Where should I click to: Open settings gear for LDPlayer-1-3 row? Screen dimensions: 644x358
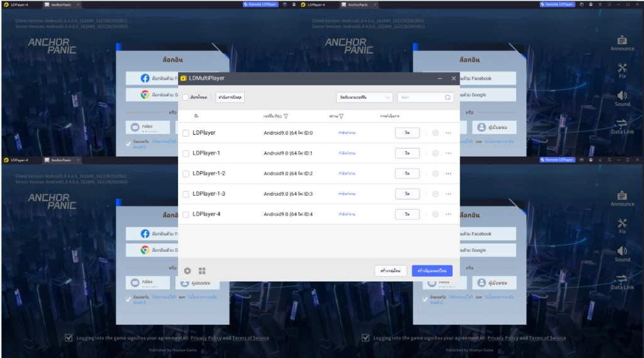435,194
